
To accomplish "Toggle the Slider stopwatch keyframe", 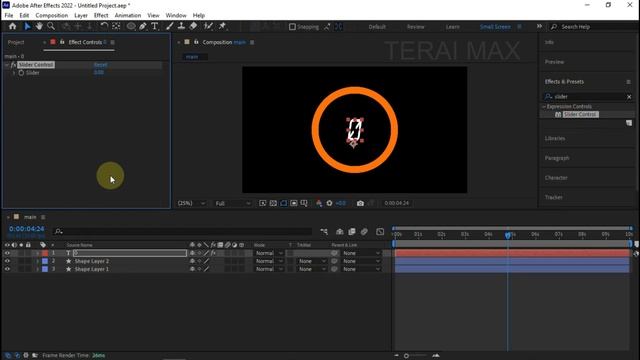I will (21, 73).
